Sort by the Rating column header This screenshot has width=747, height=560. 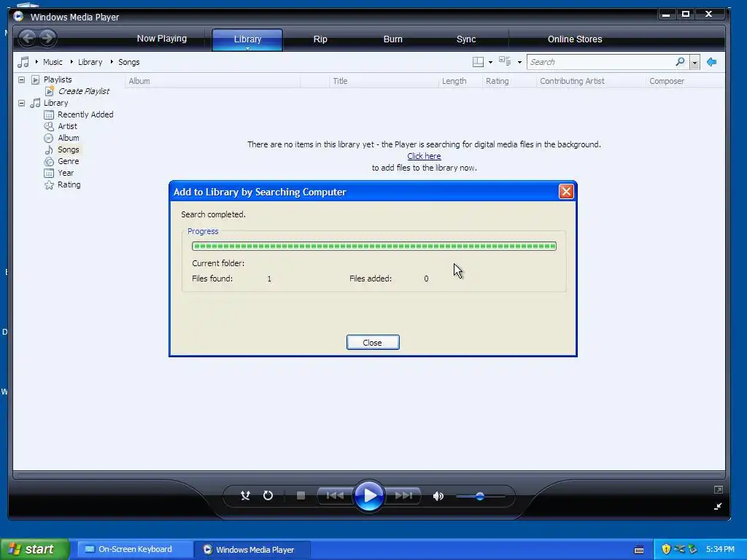[x=509, y=81]
